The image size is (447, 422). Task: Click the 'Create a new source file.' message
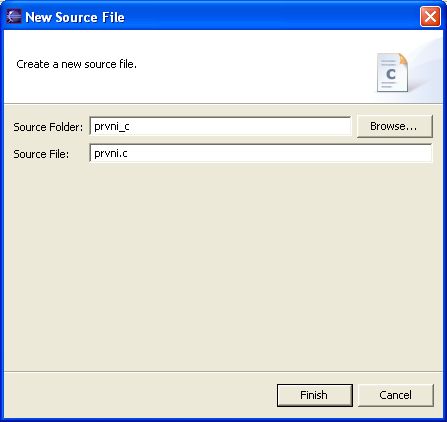[76, 64]
